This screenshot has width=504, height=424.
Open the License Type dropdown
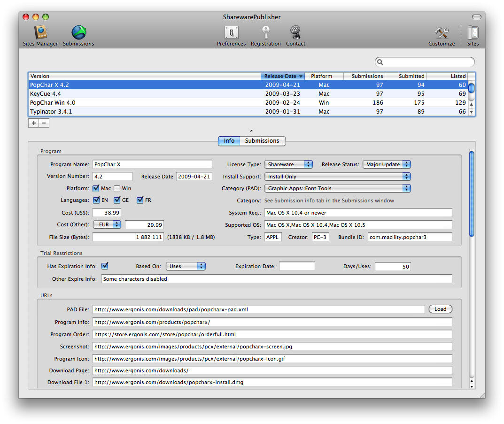[288, 164]
